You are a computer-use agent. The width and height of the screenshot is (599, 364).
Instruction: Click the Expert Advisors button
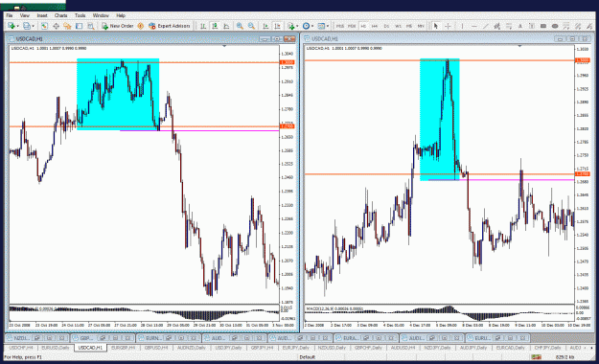(170, 26)
